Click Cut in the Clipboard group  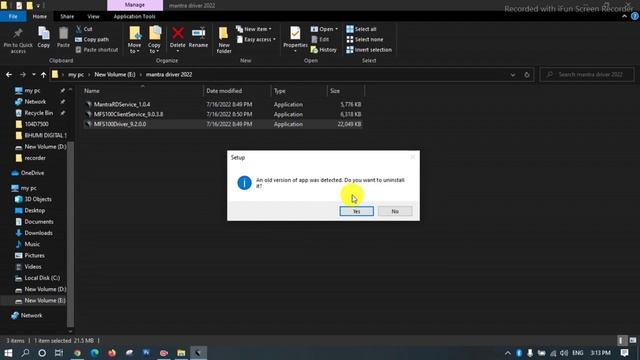pos(84,29)
